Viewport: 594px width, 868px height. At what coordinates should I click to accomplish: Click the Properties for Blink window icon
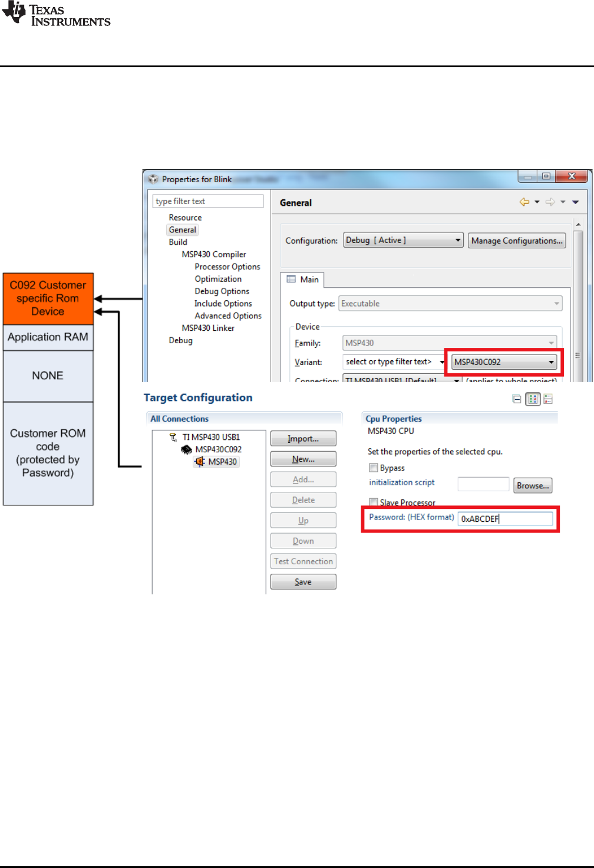pos(153,179)
